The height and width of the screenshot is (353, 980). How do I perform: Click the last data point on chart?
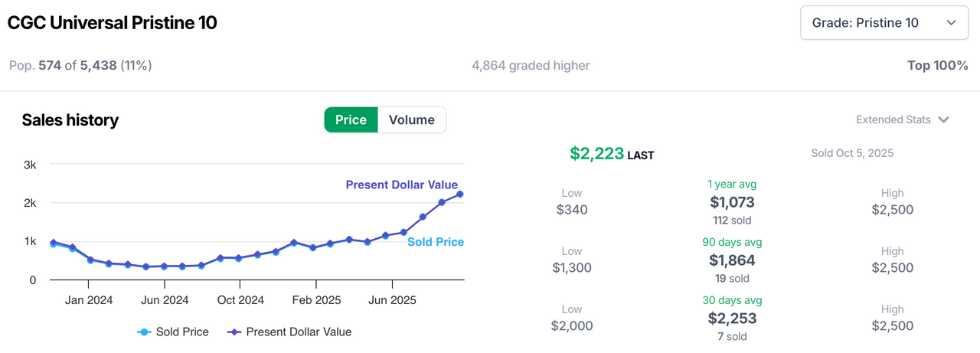tap(460, 194)
